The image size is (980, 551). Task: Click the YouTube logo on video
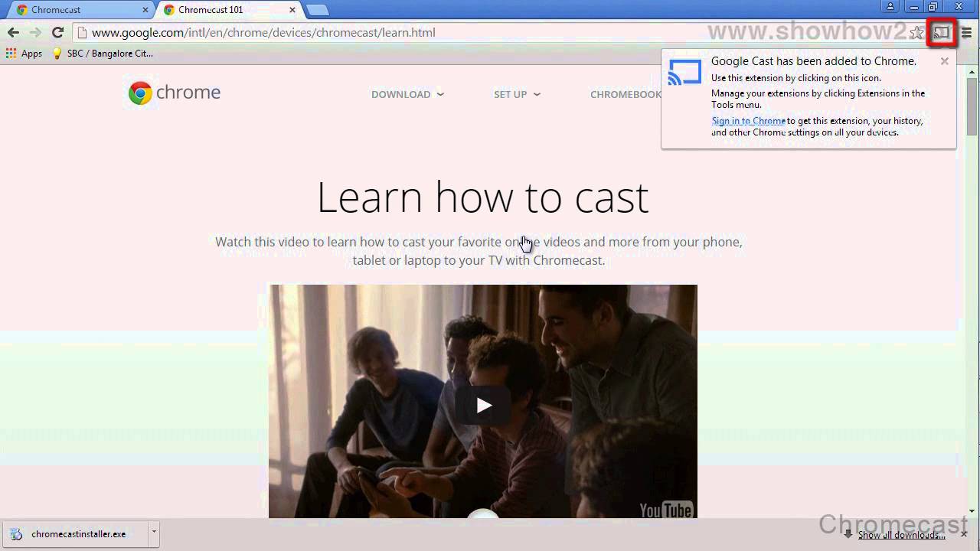pos(666,509)
